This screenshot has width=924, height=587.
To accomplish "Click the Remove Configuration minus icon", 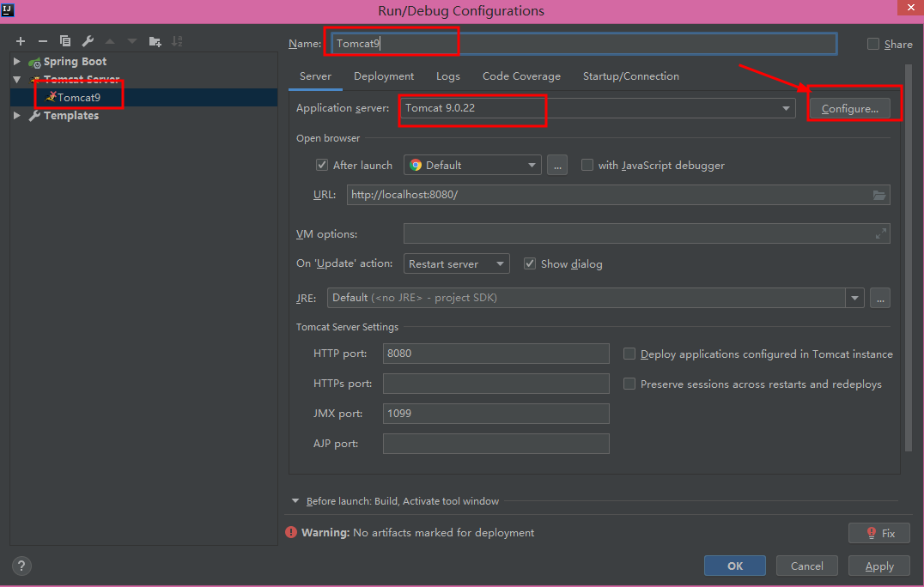I will tap(43, 41).
